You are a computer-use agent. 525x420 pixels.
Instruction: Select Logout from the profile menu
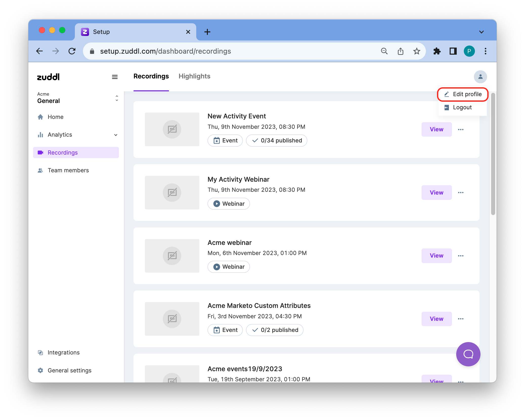click(462, 108)
